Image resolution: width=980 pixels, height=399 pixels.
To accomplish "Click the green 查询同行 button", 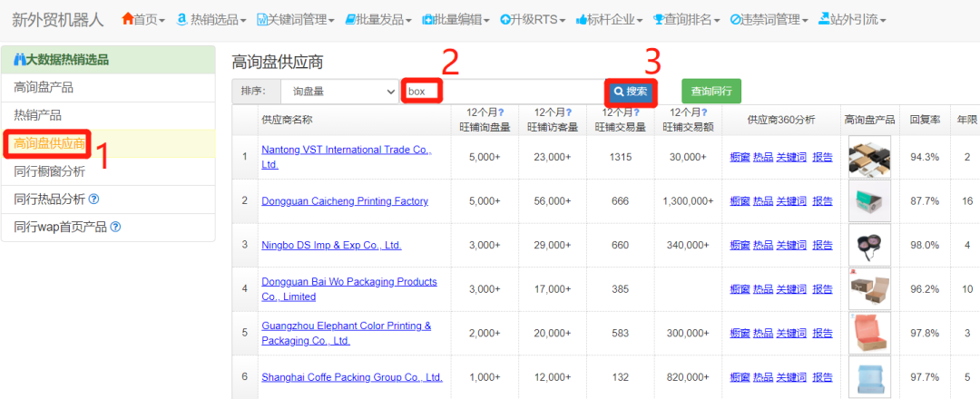I will 711,92.
